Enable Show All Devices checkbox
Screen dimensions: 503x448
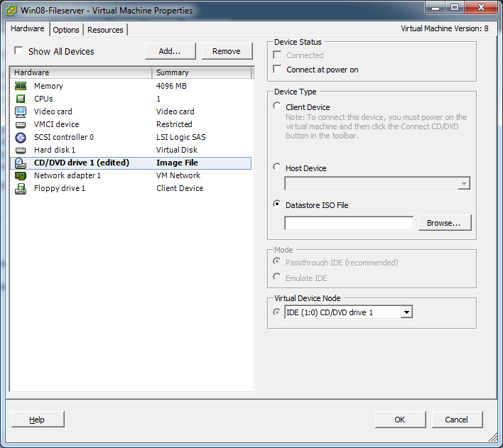pyautogui.click(x=19, y=51)
